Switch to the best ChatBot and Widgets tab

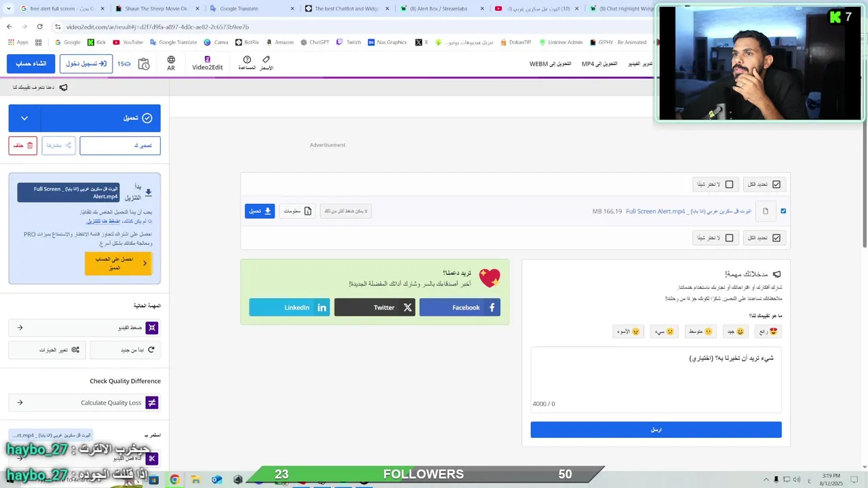pyautogui.click(x=346, y=9)
